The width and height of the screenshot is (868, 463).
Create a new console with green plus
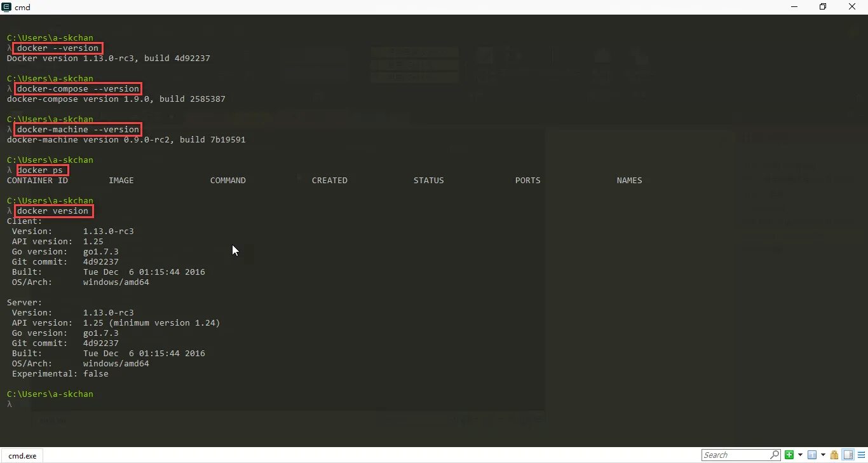(x=789, y=455)
